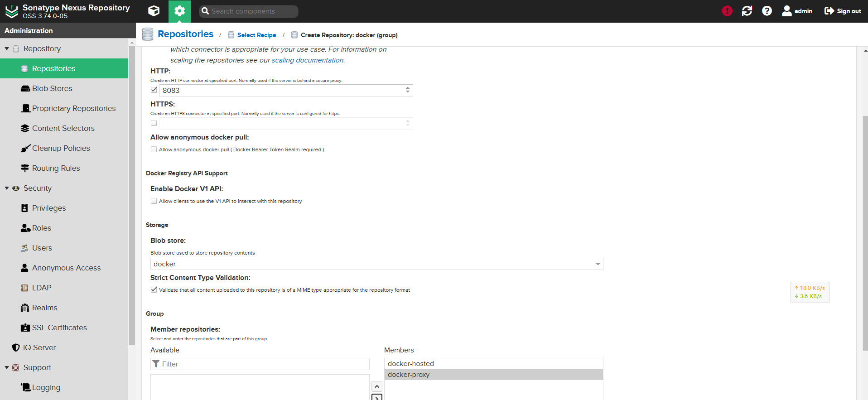Screen dimensions: 868x400
Task: Click the Sonatype Nexus logo
Action: 11,11
